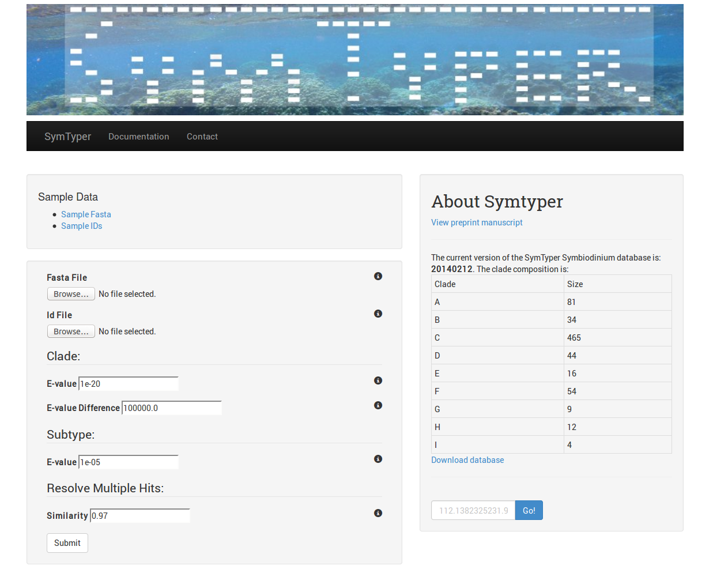Open the Contact menu item

click(202, 137)
